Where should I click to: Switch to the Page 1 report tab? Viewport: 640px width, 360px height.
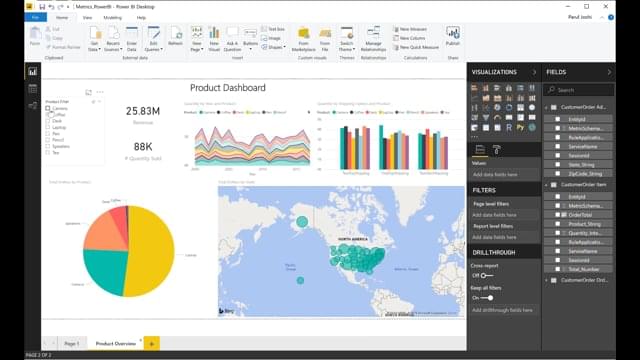click(72, 344)
